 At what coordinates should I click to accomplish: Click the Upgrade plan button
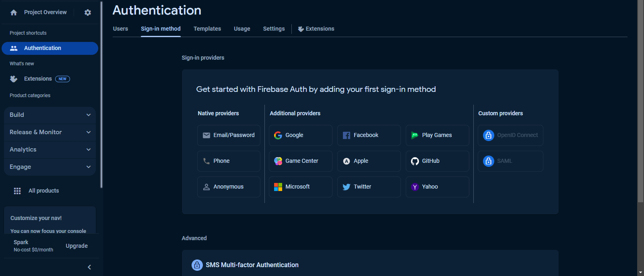tap(76, 246)
